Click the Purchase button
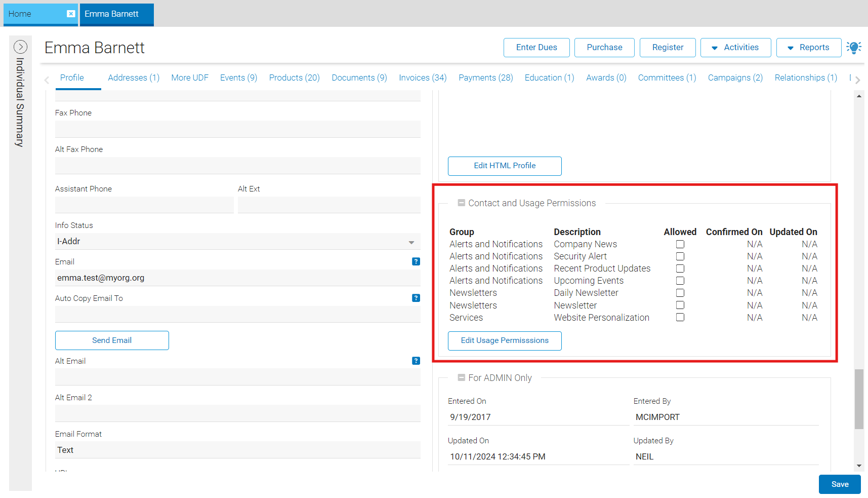Viewport: 868px width, 498px height. point(604,48)
